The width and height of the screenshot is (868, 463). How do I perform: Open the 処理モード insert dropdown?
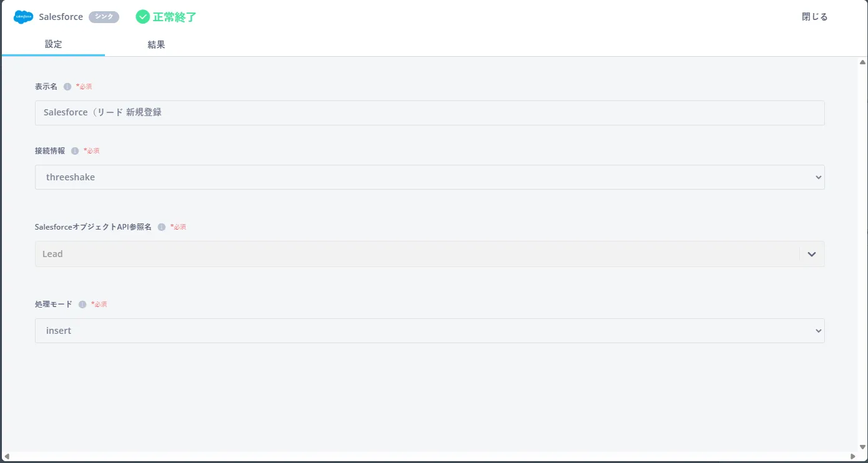tap(430, 331)
